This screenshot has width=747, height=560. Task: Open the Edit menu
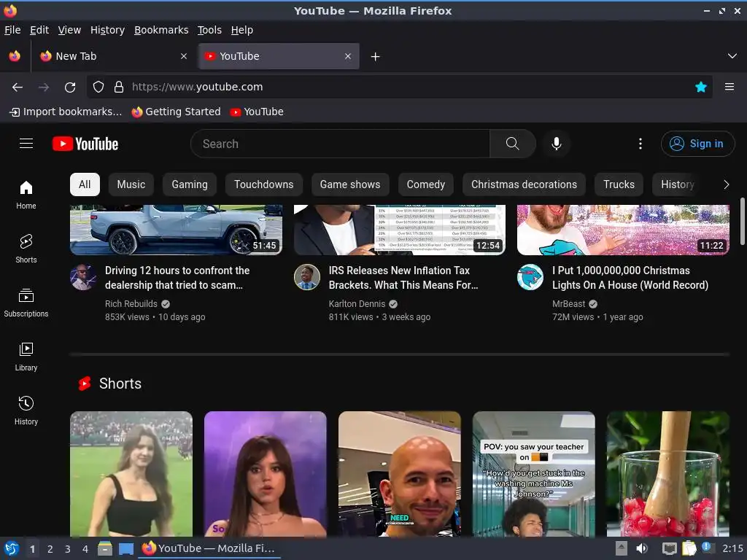(39, 30)
